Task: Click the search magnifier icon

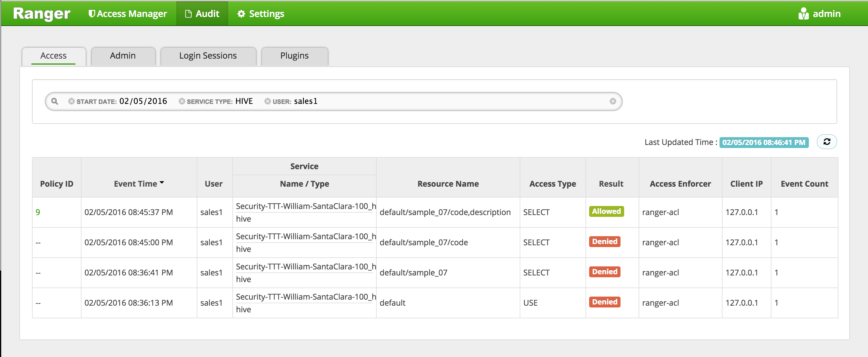Action: click(55, 101)
